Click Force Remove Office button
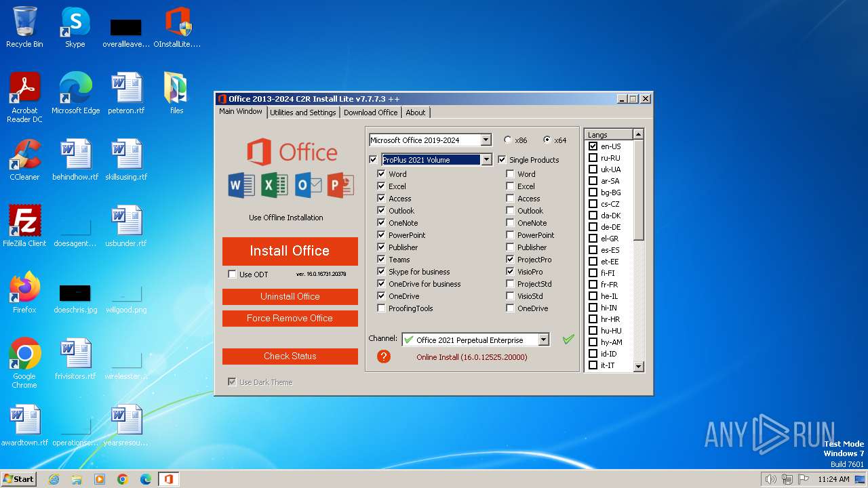Viewport: 868px width, 488px height. [290, 319]
